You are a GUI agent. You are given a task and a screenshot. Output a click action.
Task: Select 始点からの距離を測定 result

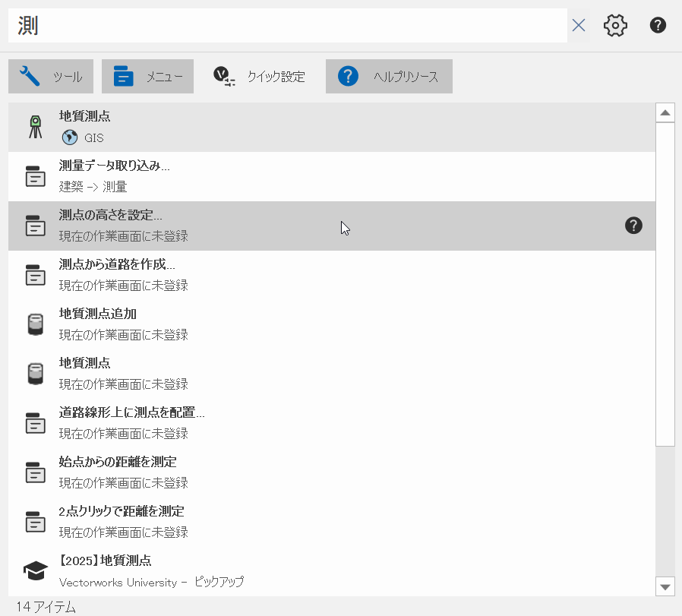pos(331,472)
